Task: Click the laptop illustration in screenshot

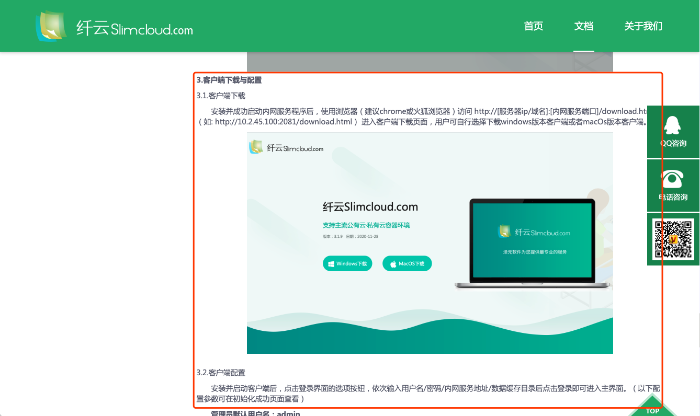Action: (x=532, y=243)
